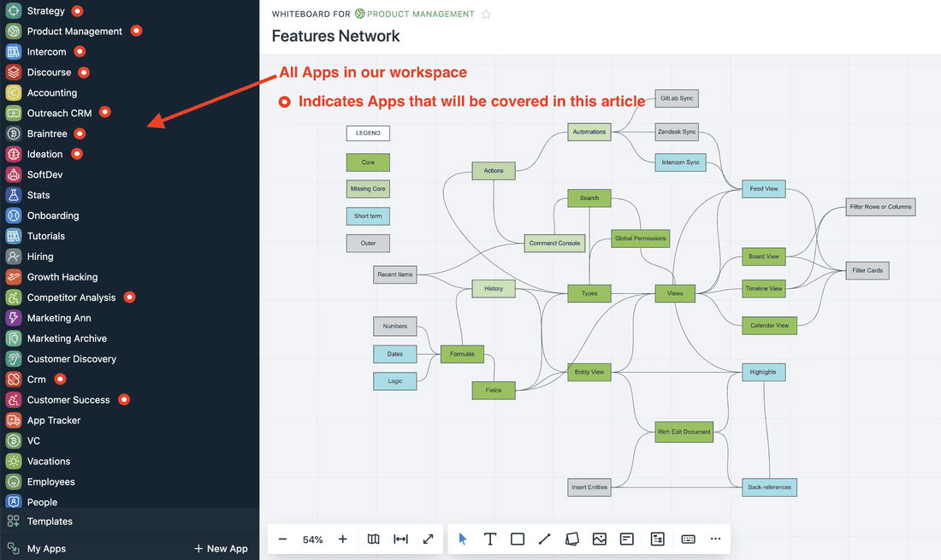Click the New App button

pos(221,549)
